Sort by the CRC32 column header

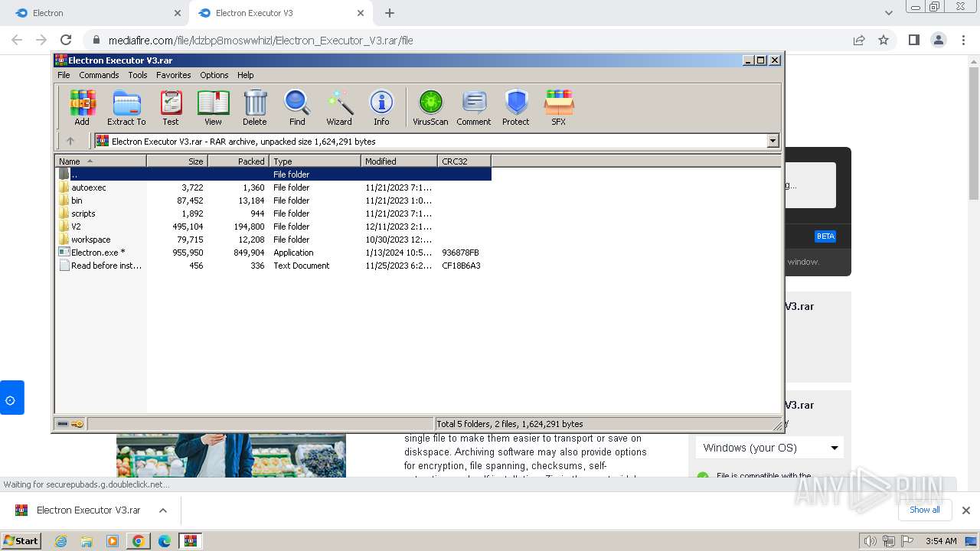point(464,161)
